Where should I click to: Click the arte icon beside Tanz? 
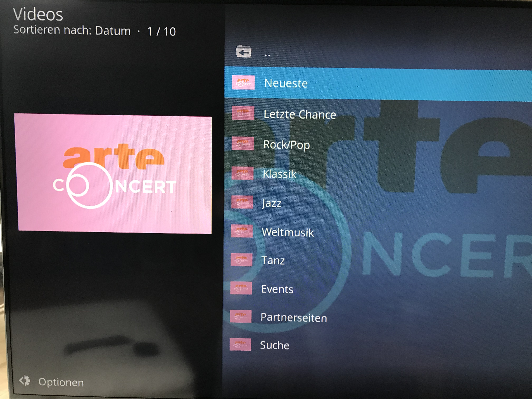pos(241,260)
